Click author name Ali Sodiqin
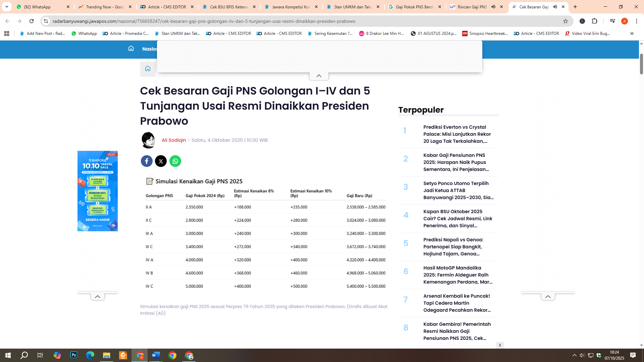The width and height of the screenshot is (644, 362). pos(174,140)
